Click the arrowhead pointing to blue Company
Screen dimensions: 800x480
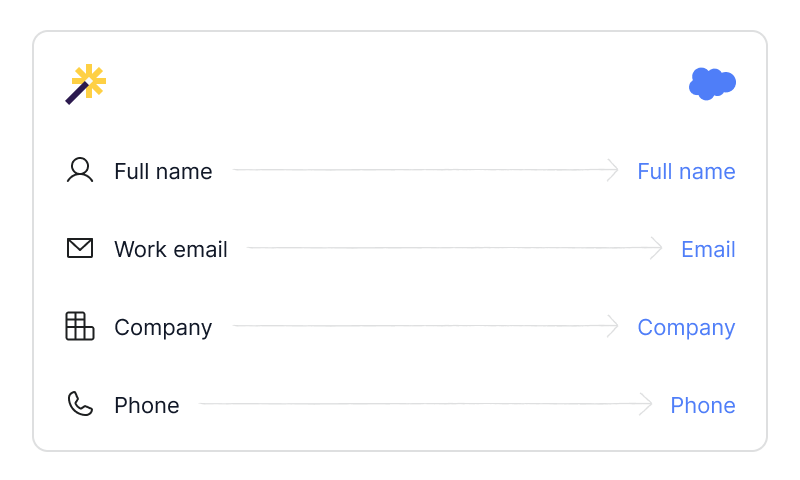point(612,326)
